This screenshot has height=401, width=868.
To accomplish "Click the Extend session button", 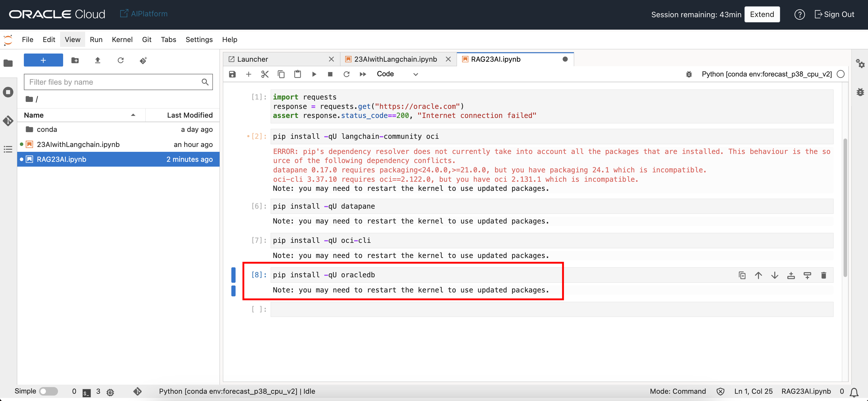I will (x=761, y=15).
